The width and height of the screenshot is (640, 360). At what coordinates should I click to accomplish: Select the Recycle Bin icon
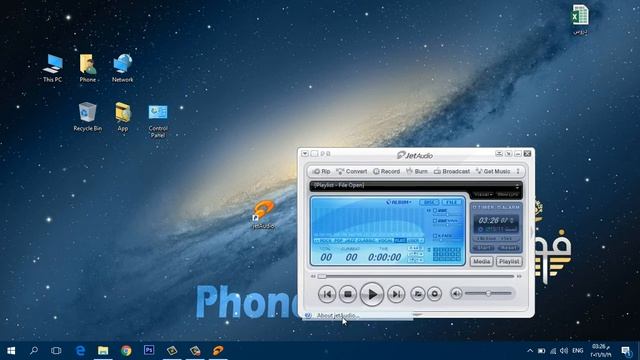(x=87, y=117)
